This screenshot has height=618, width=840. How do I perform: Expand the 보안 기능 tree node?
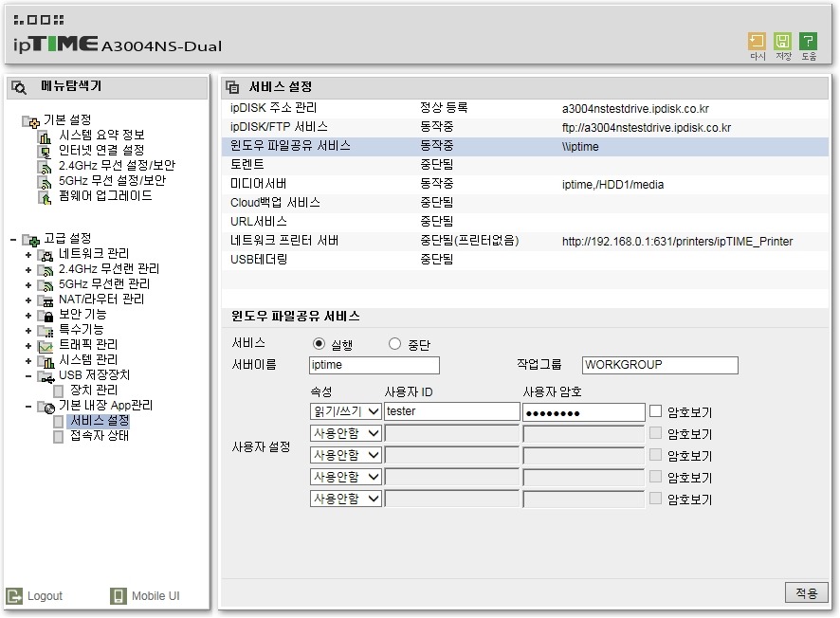click(x=28, y=316)
